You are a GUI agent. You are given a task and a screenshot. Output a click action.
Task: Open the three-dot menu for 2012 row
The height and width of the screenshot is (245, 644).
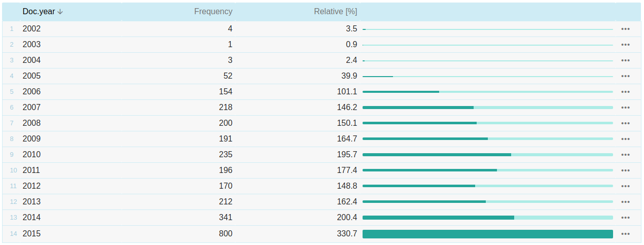(x=625, y=186)
